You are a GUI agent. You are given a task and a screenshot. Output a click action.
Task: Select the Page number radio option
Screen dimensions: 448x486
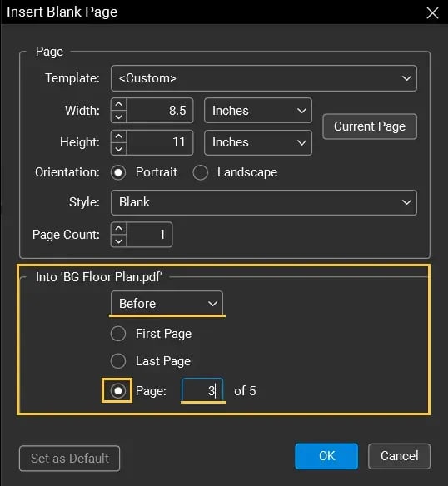tap(118, 391)
